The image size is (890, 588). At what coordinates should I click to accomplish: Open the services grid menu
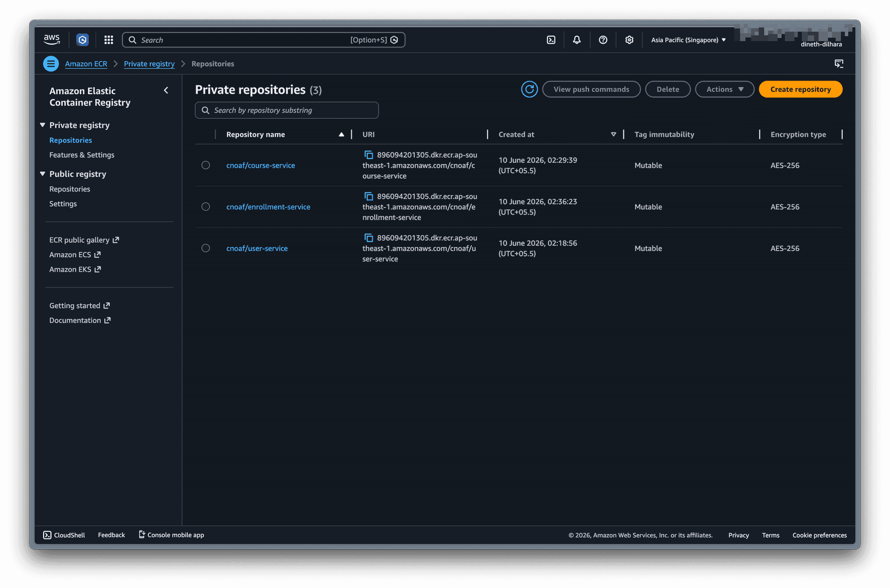pos(108,40)
